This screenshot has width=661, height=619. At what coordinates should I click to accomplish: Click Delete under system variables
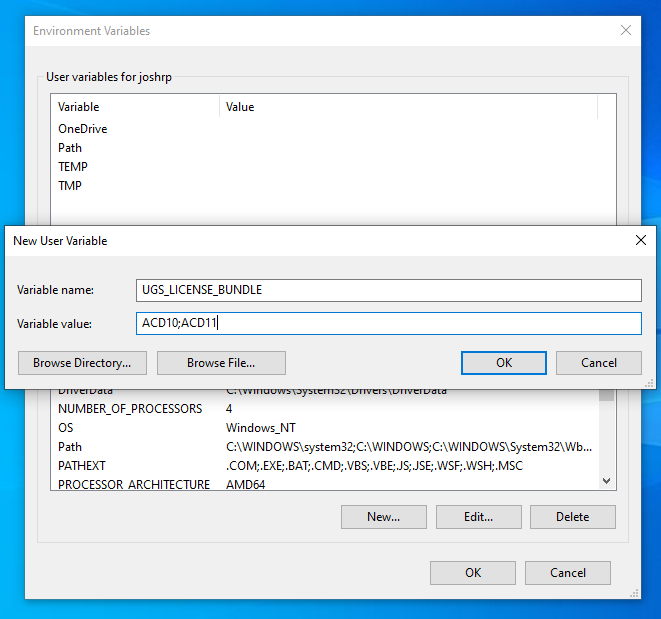point(572,517)
